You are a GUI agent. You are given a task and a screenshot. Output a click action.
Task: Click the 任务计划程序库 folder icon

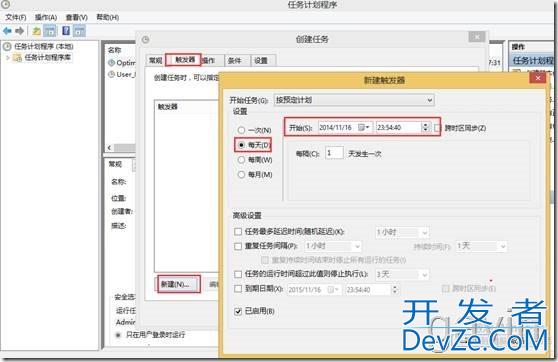point(17,57)
